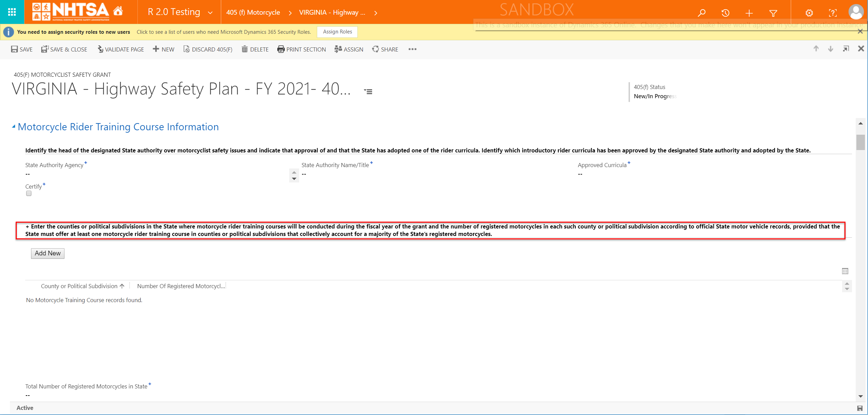Expand chevron after 405 (f) Motorcycle
This screenshot has height=415, width=868.
pyautogui.click(x=290, y=13)
